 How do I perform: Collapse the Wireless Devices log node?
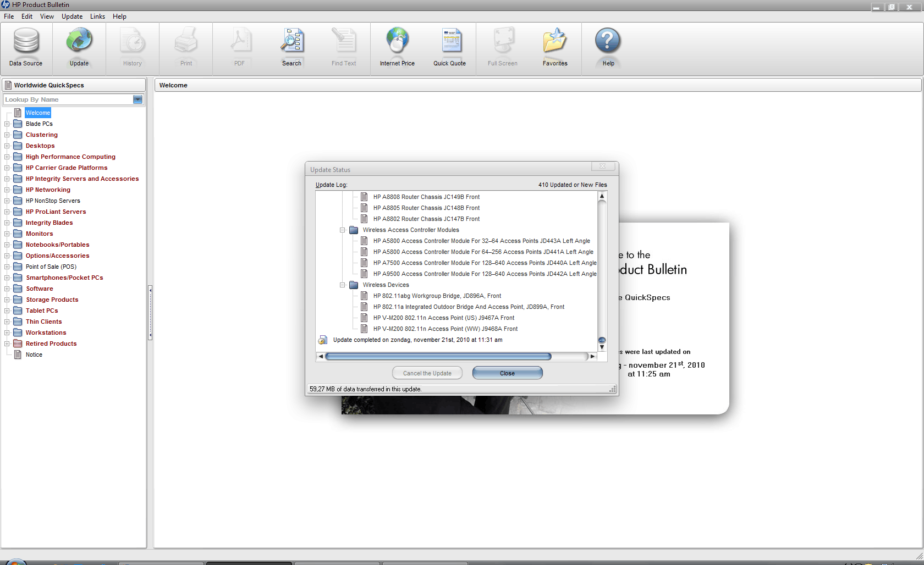tap(342, 285)
